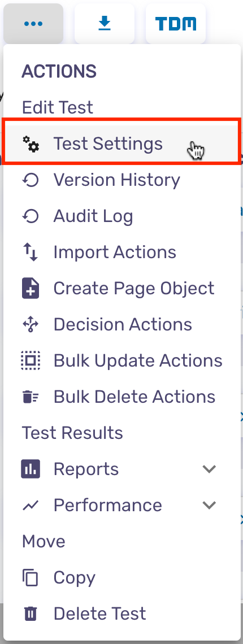Screen dimensions: 243x644
Task: Expand the Performance submenu chevron
Action: pos(209,505)
